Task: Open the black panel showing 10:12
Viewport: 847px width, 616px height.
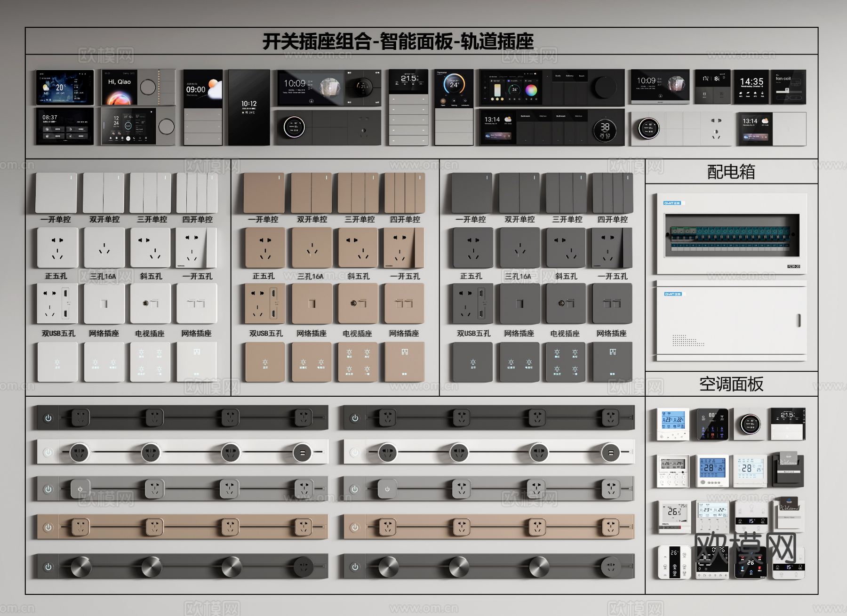Action: [x=249, y=107]
